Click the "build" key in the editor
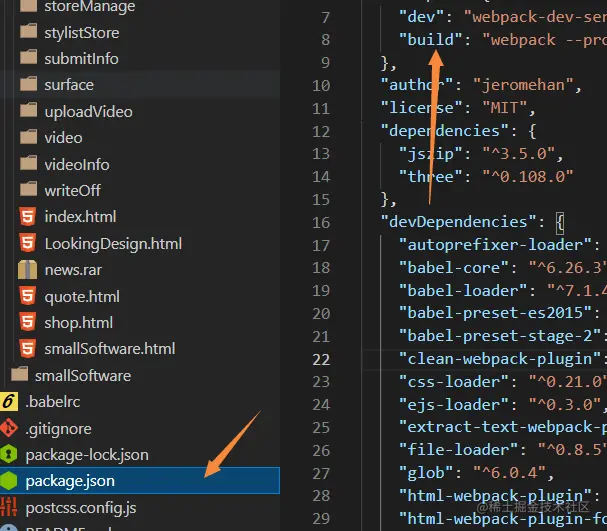Screen dimensions: 607x531 coord(431,39)
